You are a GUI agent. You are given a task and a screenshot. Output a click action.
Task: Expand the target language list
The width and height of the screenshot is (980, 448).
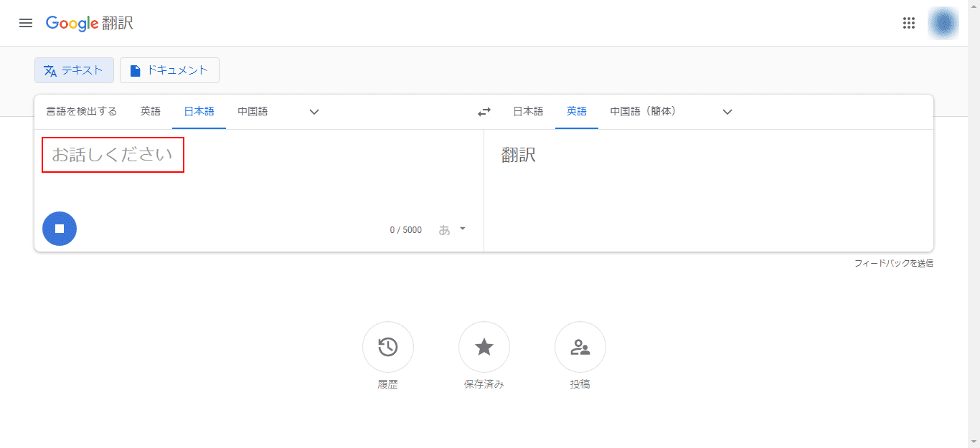click(727, 112)
